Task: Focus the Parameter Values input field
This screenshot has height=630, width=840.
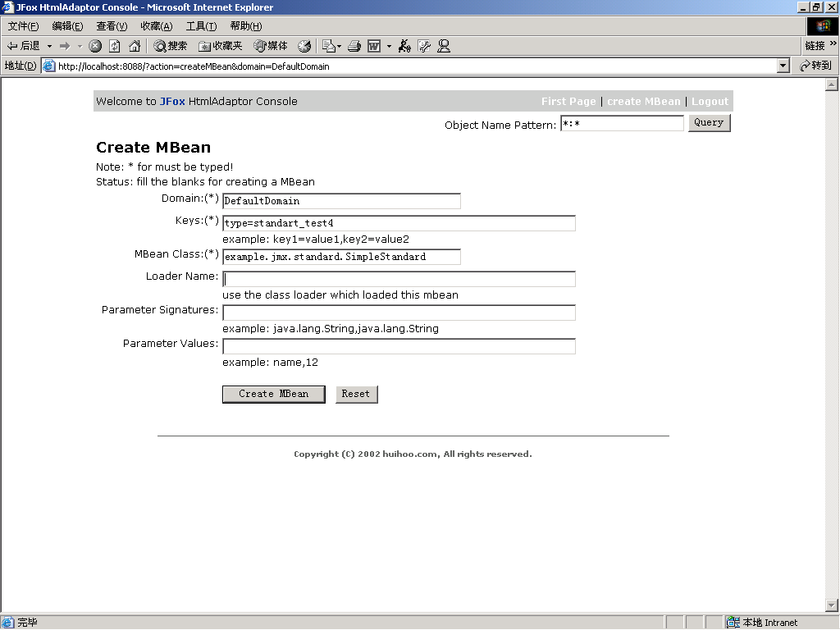Action: coord(399,346)
